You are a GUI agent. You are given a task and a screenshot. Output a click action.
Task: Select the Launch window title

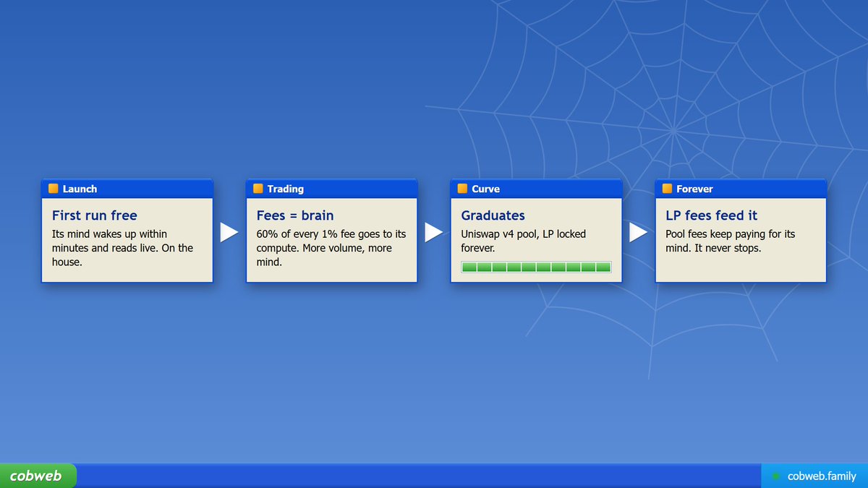(80, 189)
